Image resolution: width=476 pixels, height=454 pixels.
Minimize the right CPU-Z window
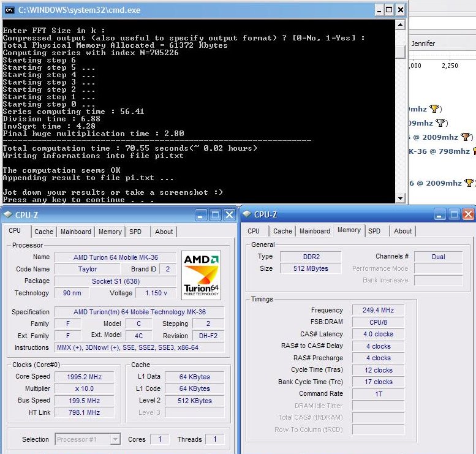point(439,214)
